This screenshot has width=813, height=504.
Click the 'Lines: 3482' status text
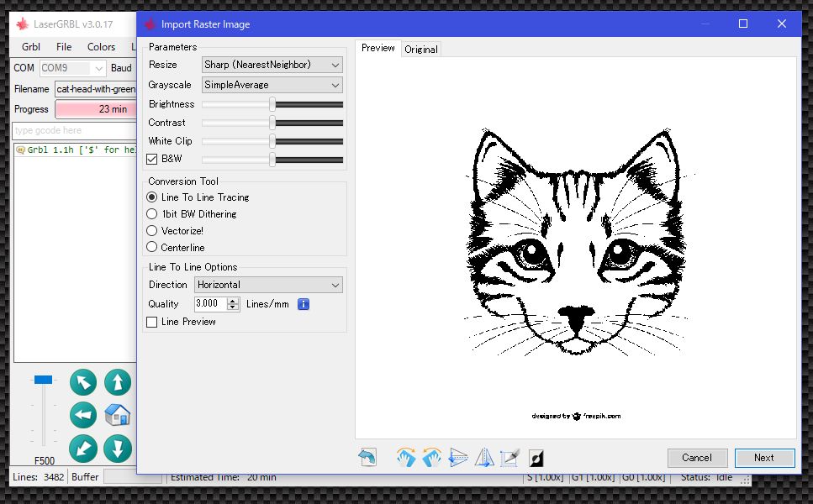coord(38,477)
